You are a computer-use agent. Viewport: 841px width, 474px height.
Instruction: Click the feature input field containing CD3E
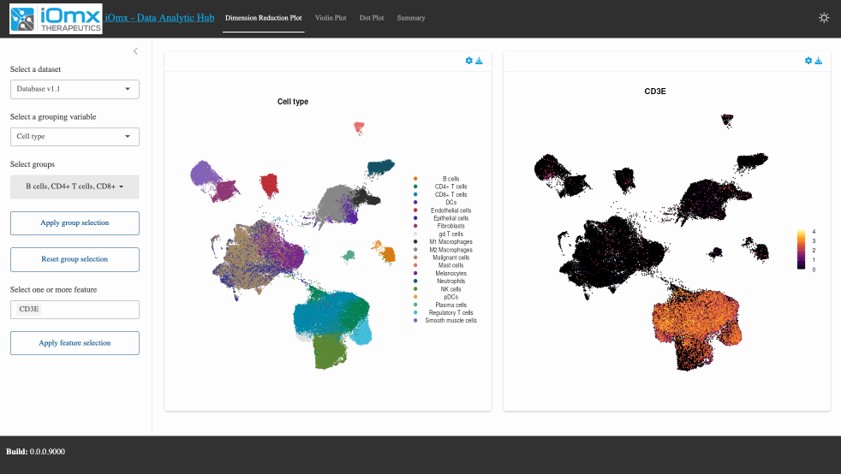click(75, 310)
